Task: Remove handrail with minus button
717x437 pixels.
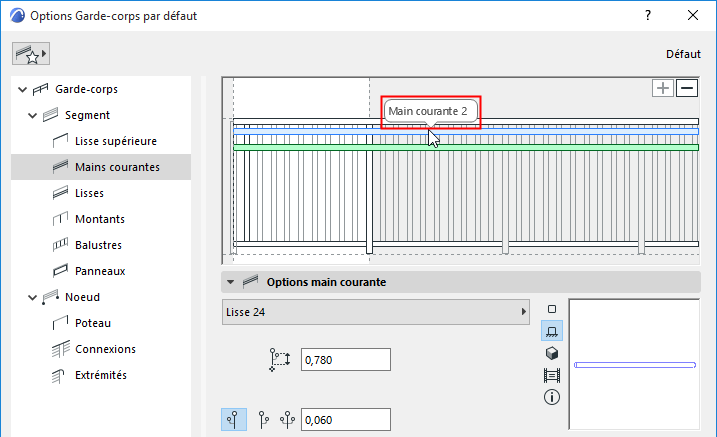Action: tap(687, 88)
